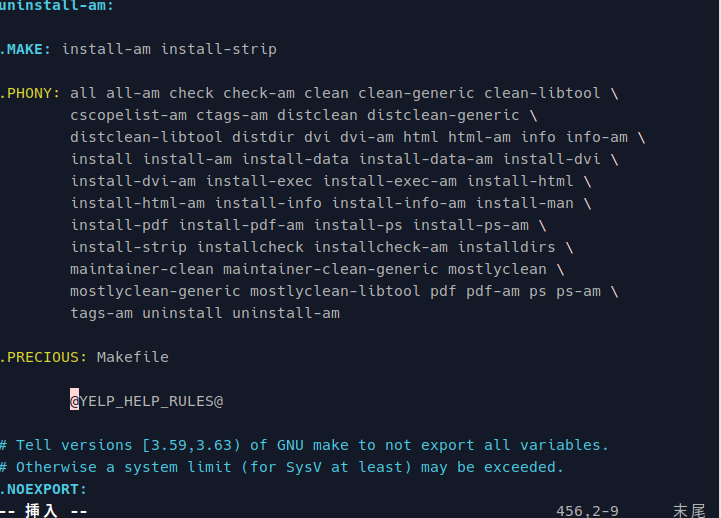This screenshot has height=518, width=721.
Task: Click maintainer-clean-generic in the list
Action: point(331,269)
